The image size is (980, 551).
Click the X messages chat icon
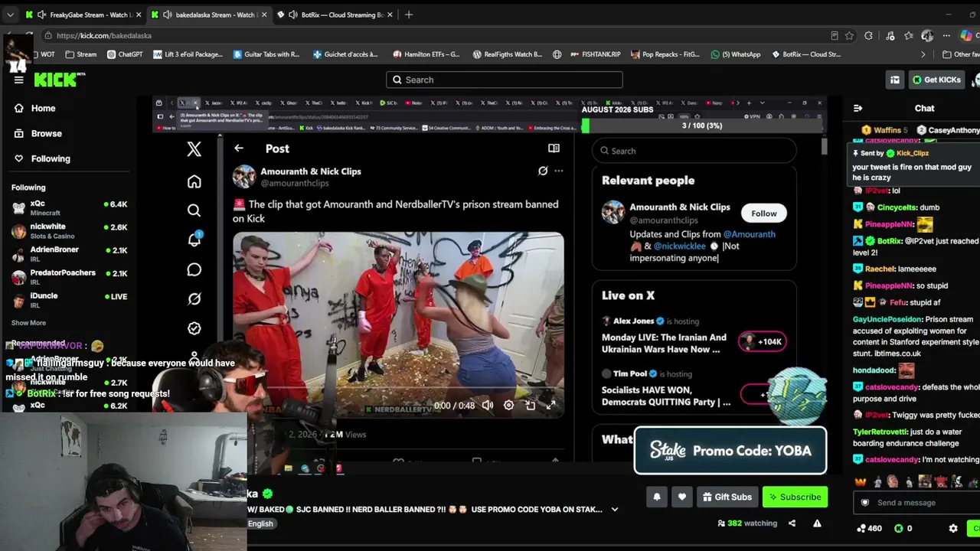(x=194, y=269)
